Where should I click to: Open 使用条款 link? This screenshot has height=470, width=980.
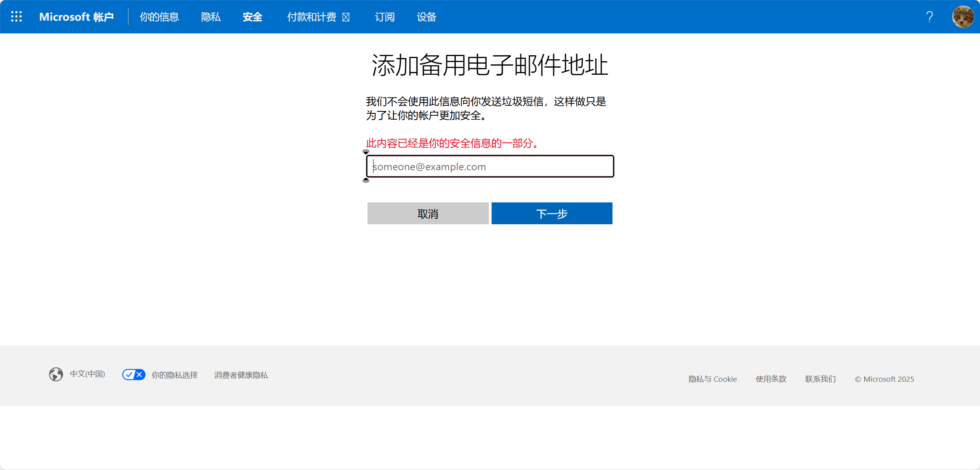pyautogui.click(x=771, y=379)
